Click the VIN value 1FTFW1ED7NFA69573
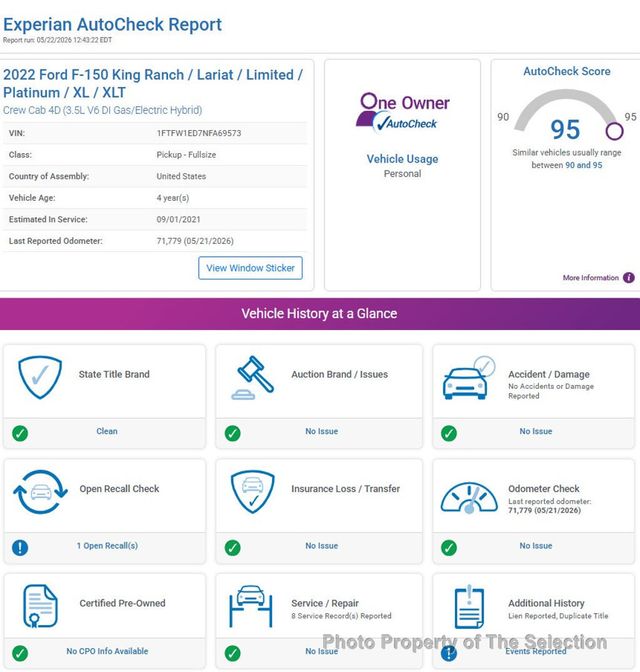This screenshot has height=672, width=640. pyautogui.click(x=199, y=133)
